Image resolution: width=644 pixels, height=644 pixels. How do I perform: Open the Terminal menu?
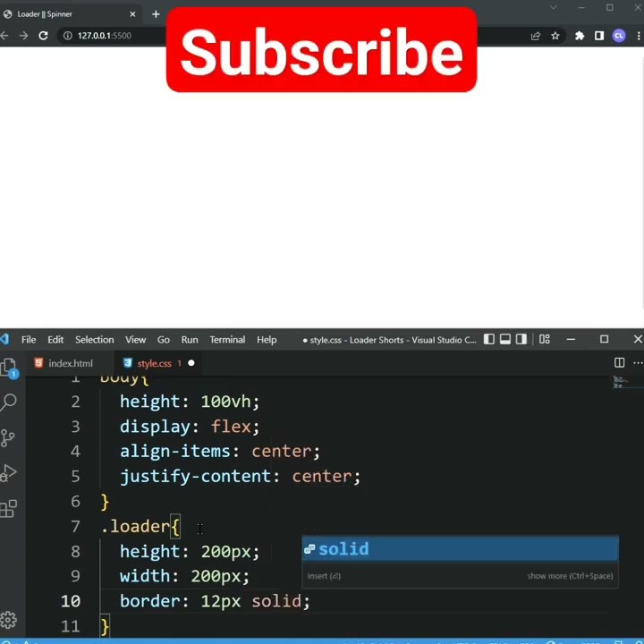227,340
